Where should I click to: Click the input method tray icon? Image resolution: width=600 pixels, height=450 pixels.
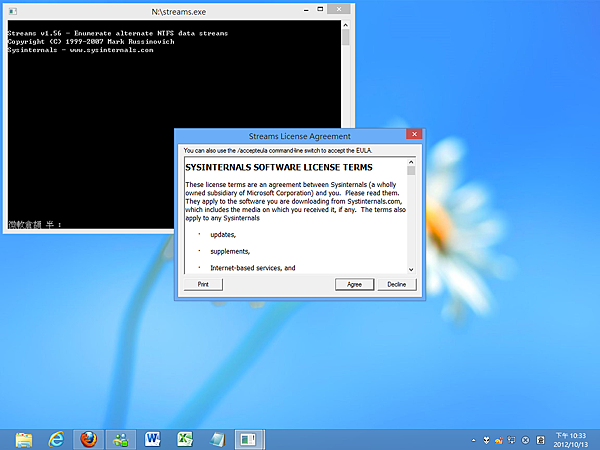[x=540, y=440]
